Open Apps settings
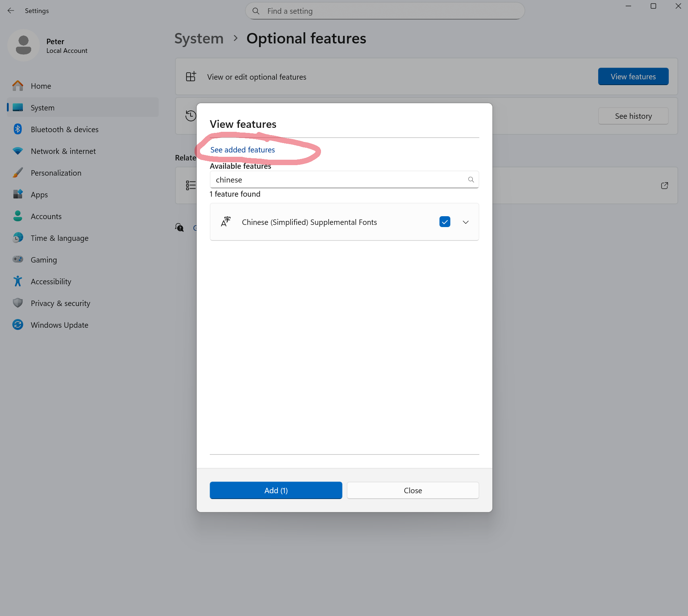688x616 pixels. [x=83, y=194]
